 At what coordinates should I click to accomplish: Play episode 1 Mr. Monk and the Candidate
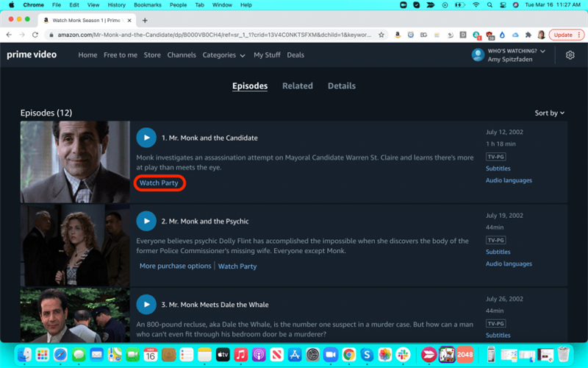click(146, 138)
